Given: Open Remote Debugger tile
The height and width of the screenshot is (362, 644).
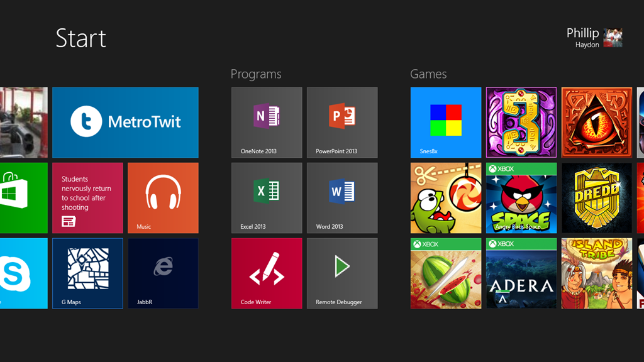Looking at the screenshot, I should pyautogui.click(x=342, y=273).
